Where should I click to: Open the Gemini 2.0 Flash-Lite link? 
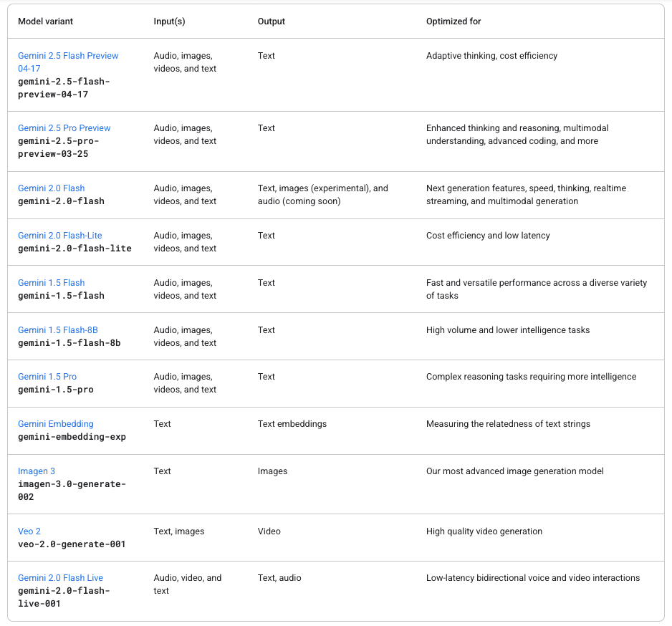point(60,235)
